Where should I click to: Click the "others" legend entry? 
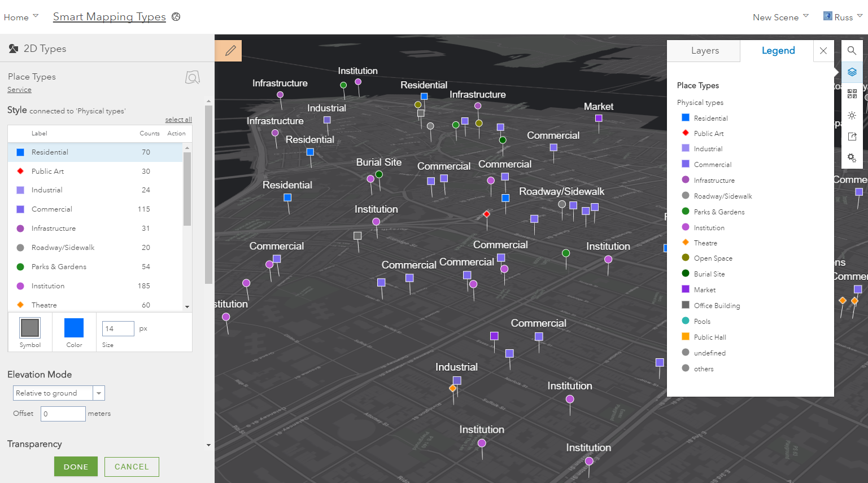click(704, 369)
